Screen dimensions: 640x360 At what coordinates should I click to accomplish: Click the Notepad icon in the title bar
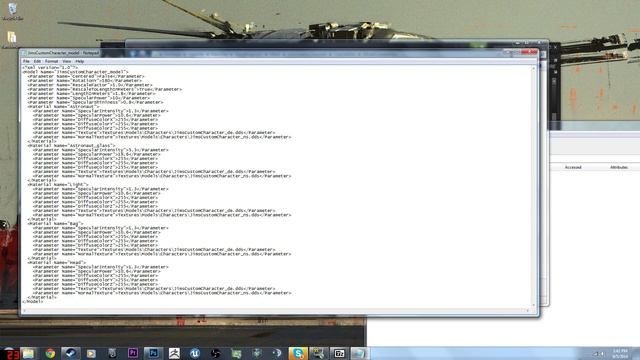pos(24,53)
